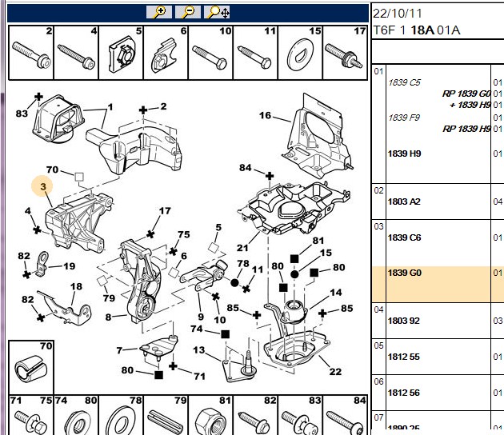Click the highlighted callout number 3
This screenshot has height=435, width=504.
(x=43, y=186)
